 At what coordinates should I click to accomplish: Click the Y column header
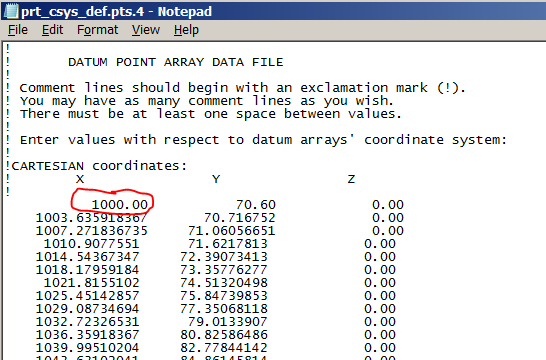216,179
